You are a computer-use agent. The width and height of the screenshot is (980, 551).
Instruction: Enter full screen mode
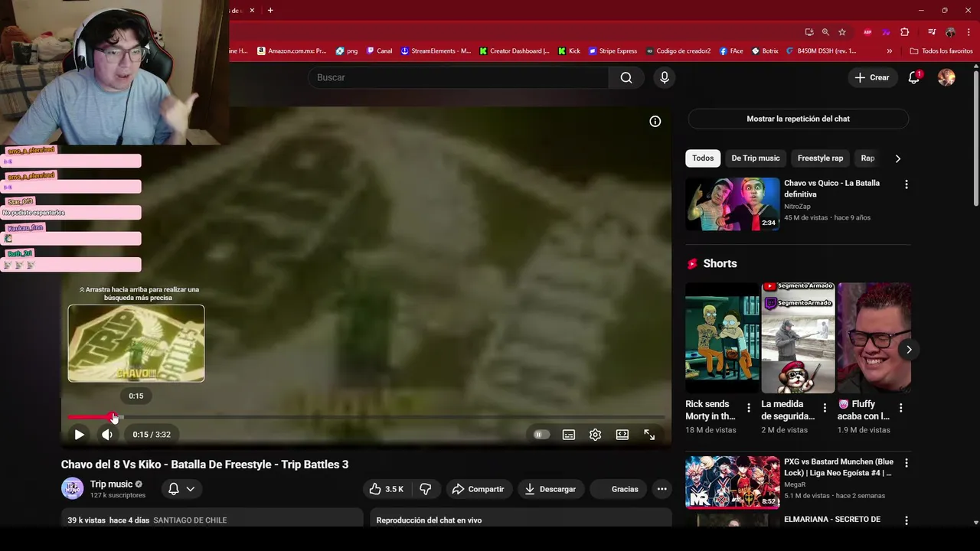pyautogui.click(x=649, y=435)
